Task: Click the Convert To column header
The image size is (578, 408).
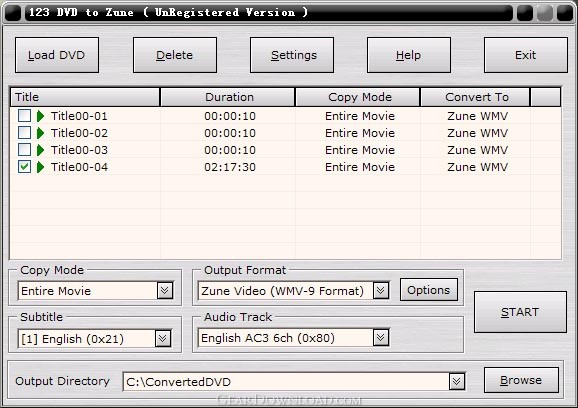Action: pyautogui.click(x=475, y=97)
